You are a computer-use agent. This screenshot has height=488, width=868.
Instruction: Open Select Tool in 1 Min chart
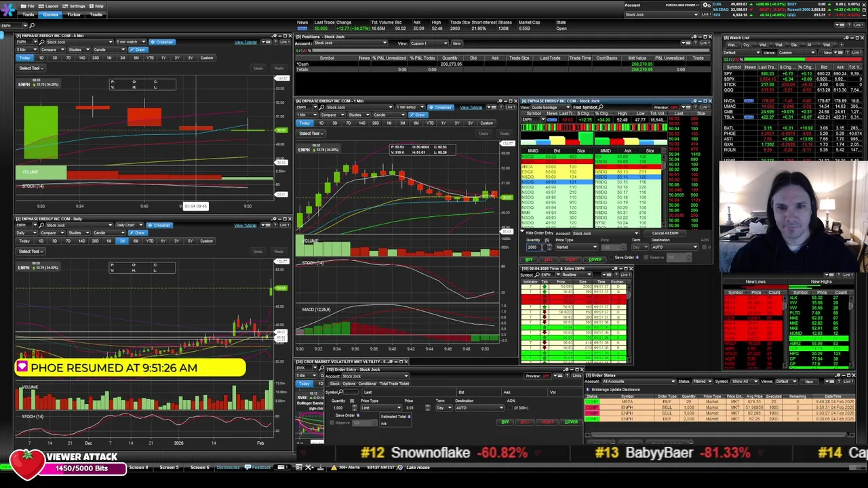(x=313, y=133)
